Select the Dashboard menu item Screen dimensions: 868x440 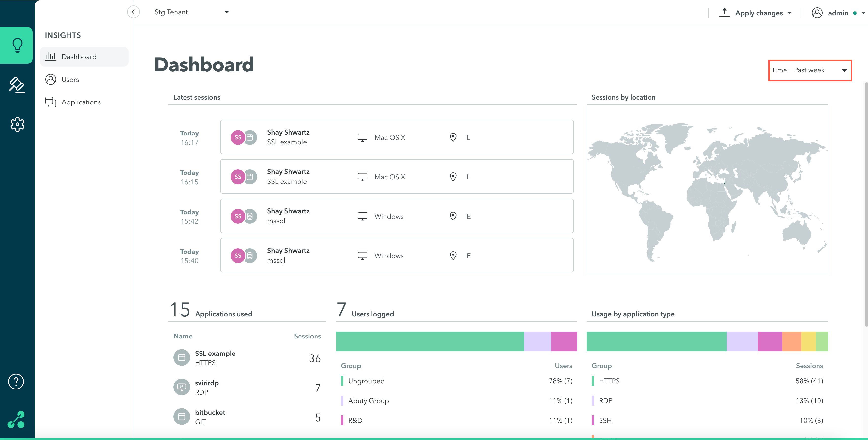click(79, 57)
